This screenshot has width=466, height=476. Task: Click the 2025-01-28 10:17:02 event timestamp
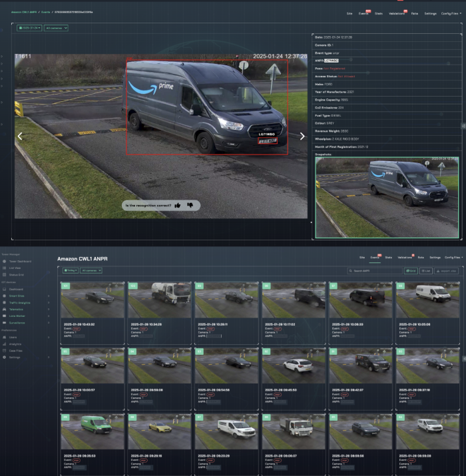280,324
